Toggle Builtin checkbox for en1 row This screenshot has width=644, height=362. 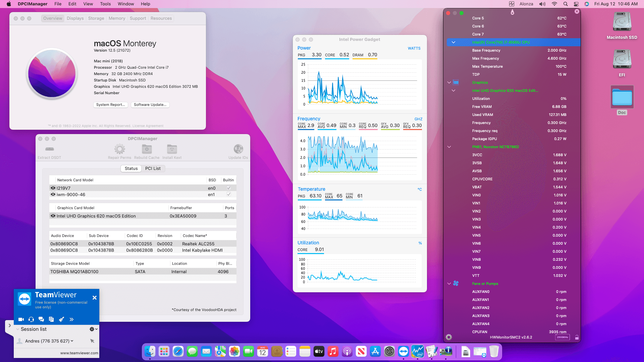click(229, 194)
